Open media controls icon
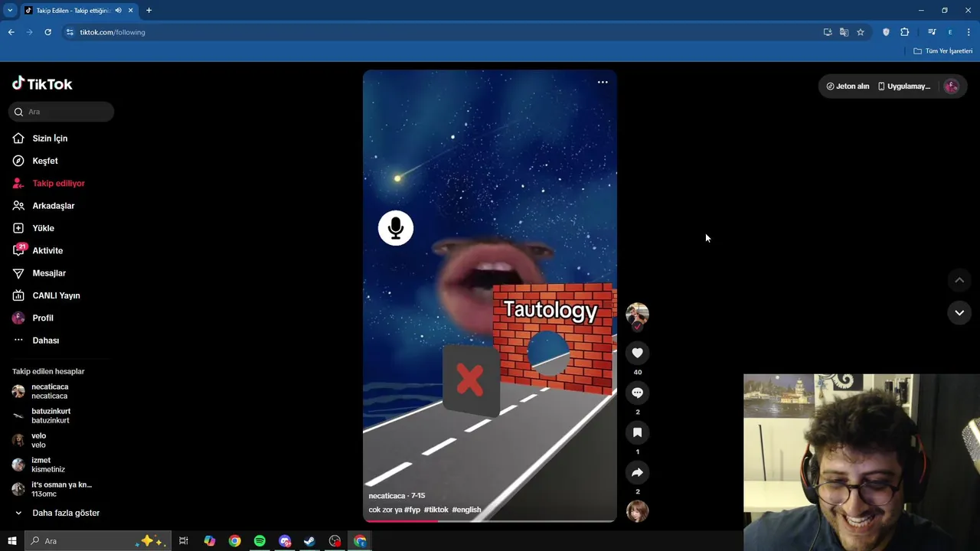The image size is (980, 551). [x=932, y=32]
